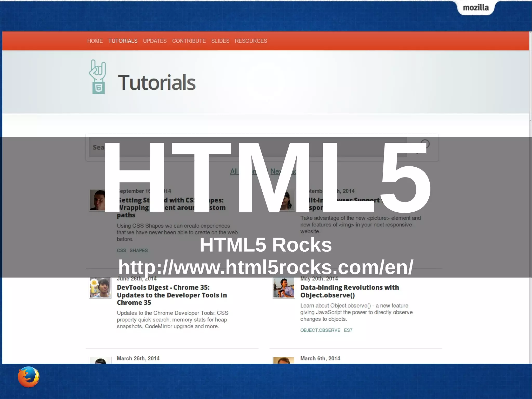Click 'Learn about Object.observe()' description text
Viewport: 532px width, 399px height.
pyautogui.click(x=356, y=312)
